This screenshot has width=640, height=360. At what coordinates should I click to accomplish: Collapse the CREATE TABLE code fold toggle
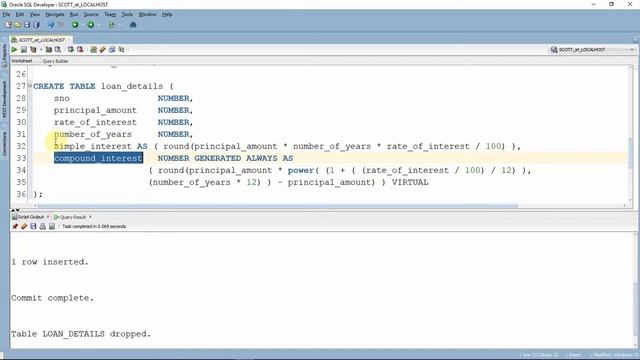click(x=29, y=86)
